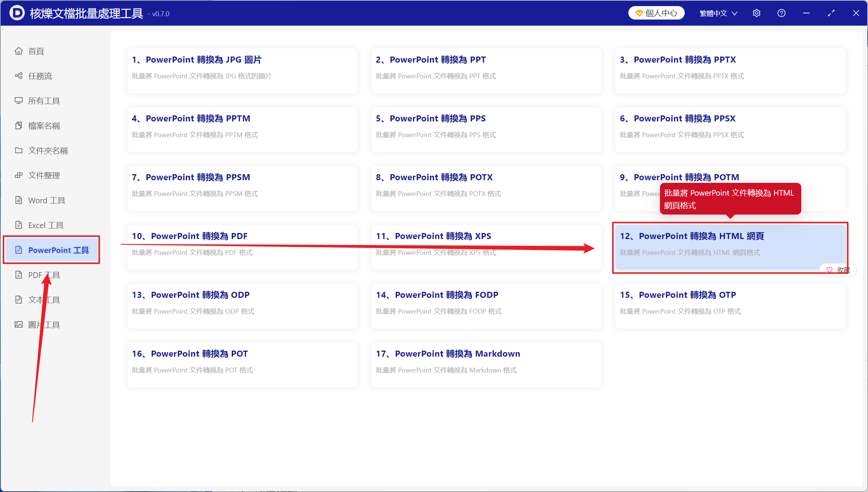Click description 批量將 PowerPoint 文件轉換為 PDF 格式
Image resolution: width=868 pixels, height=492 pixels.
(x=192, y=253)
